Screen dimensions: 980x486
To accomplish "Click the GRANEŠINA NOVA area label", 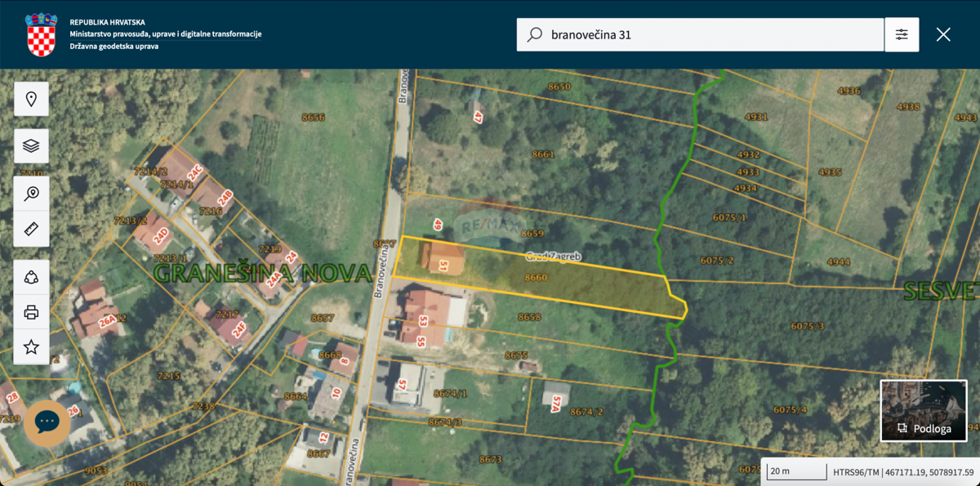I will (261, 274).
